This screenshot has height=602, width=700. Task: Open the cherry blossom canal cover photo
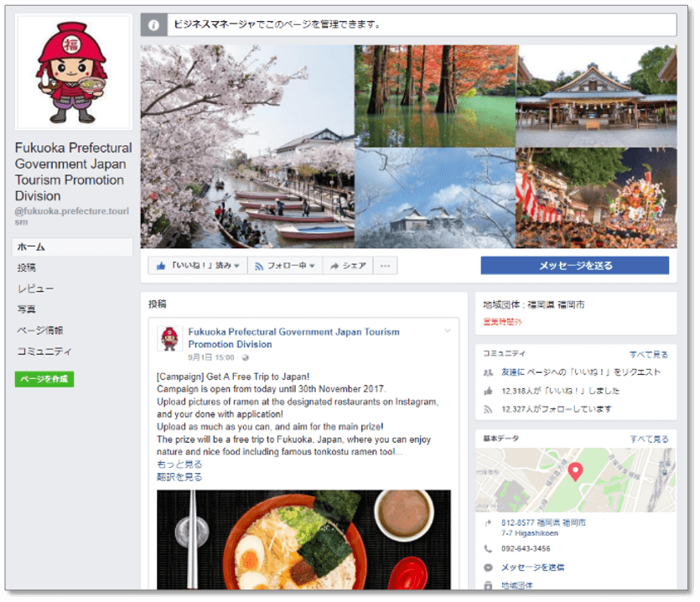[x=247, y=147]
